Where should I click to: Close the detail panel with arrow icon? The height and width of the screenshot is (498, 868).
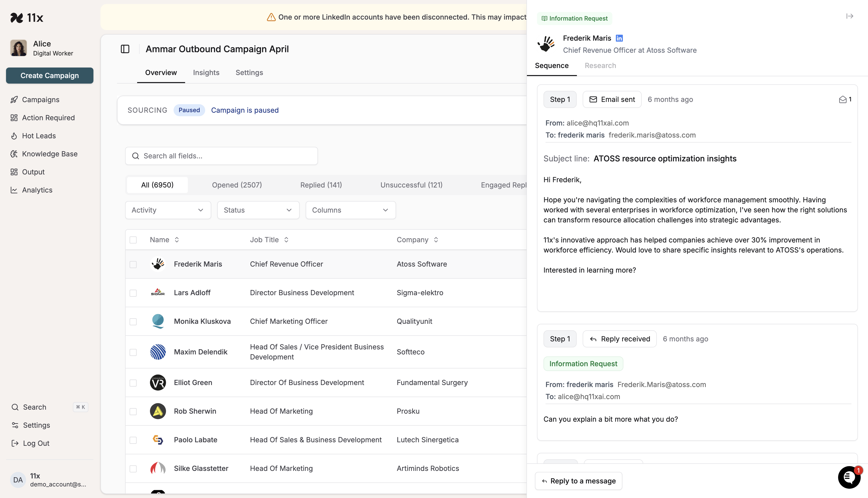849,16
